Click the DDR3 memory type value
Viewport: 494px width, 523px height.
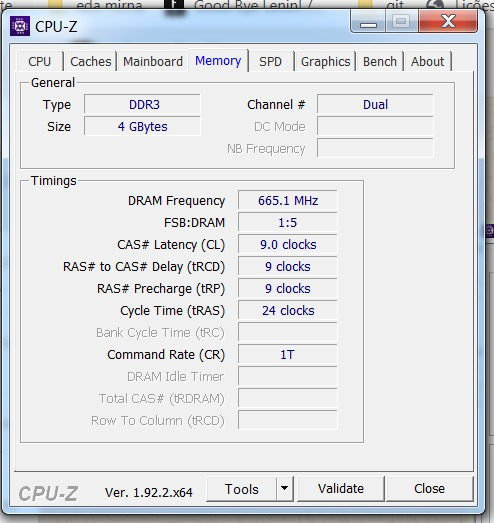click(x=142, y=105)
